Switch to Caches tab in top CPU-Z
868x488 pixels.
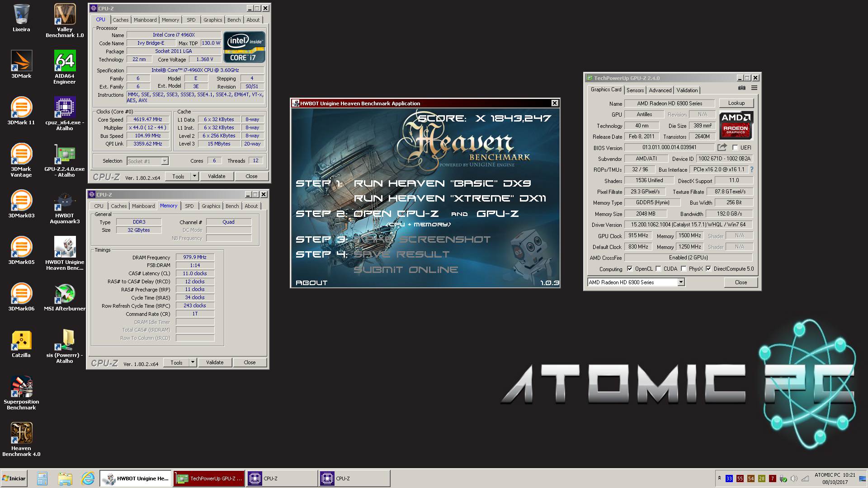click(x=120, y=20)
